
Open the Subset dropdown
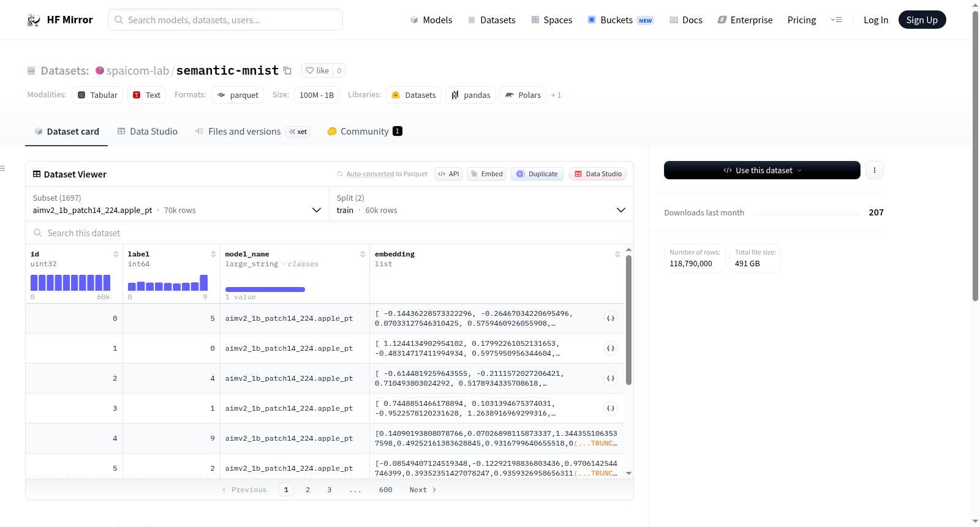coord(178,204)
